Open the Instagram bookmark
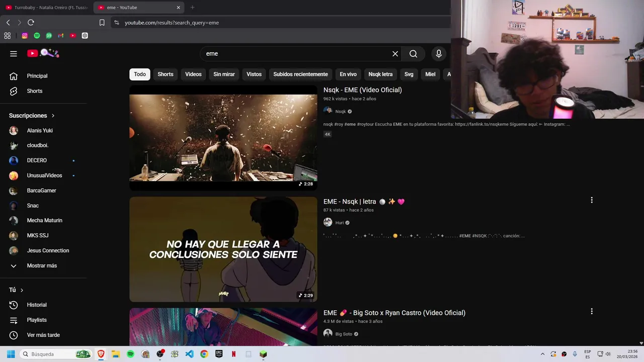644x362 pixels. pyautogui.click(x=25, y=36)
